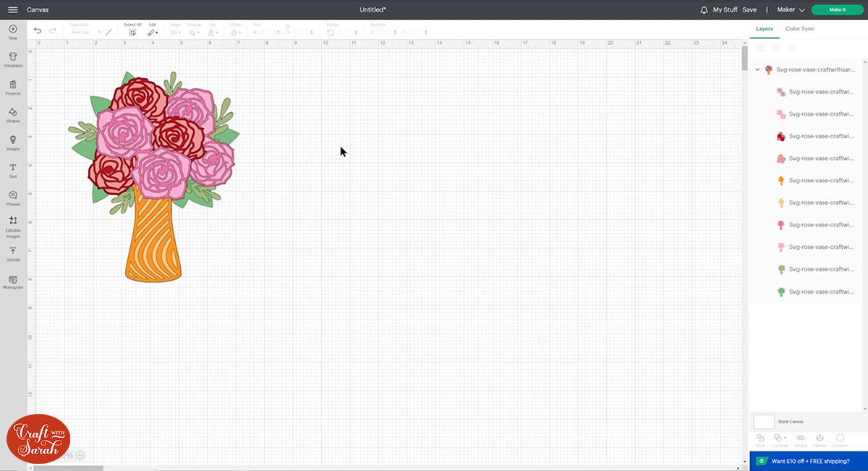Open the Edit dropdown
The height and width of the screenshot is (471, 868).
point(153,33)
